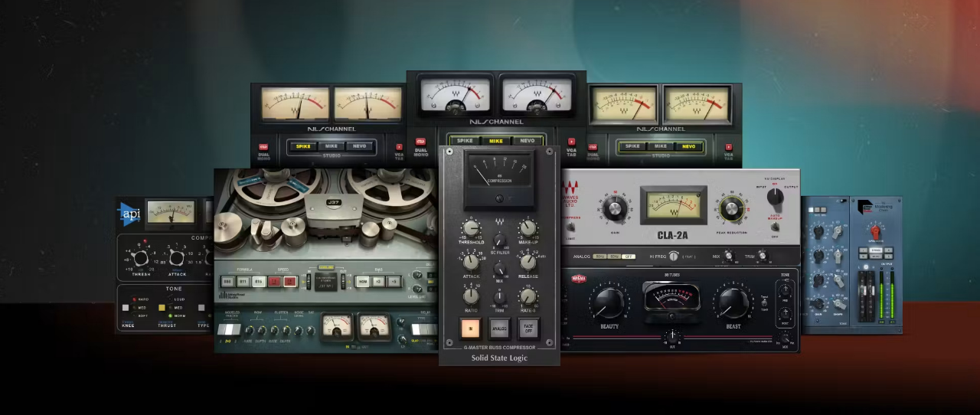Click the Magma Tone PRE knob
980x415 pixels.
tap(785, 289)
